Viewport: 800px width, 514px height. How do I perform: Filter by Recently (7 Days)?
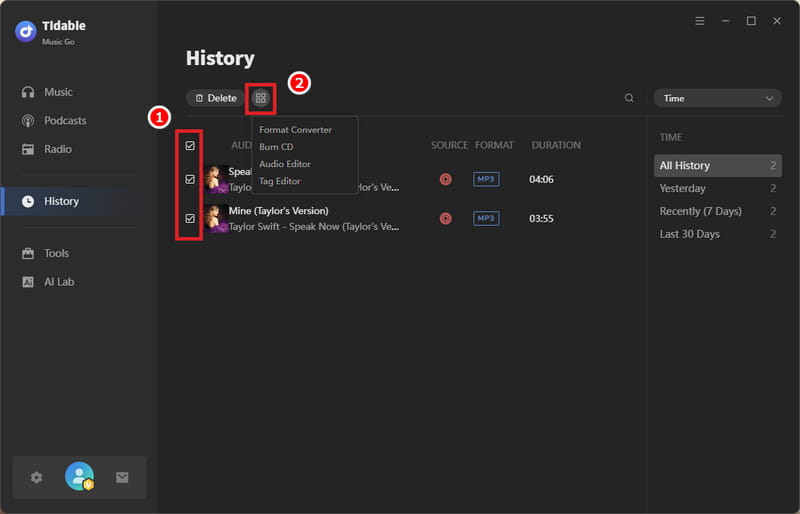click(717, 211)
